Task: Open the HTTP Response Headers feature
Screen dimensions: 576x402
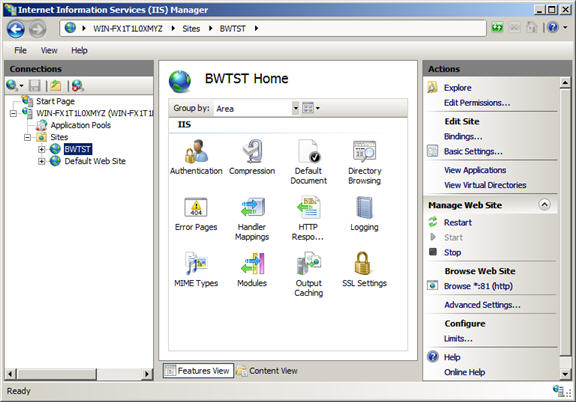Action: (x=308, y=218)
